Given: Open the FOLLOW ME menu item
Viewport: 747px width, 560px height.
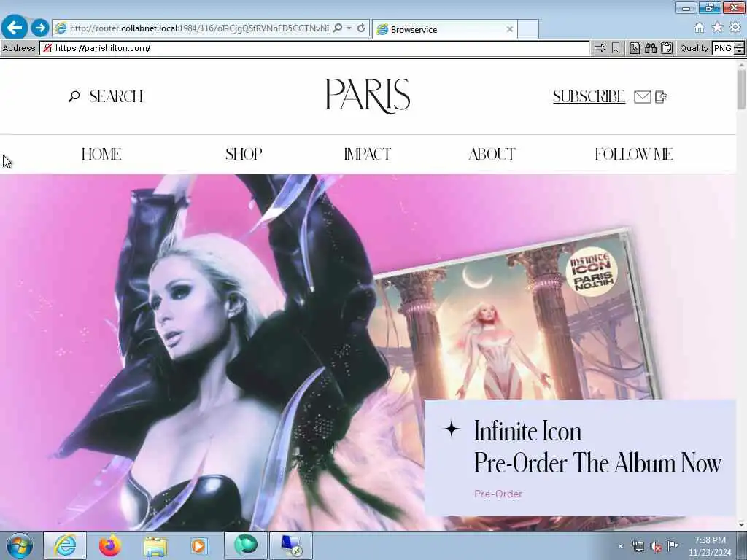Looking at the screenshot, I should 634,155.
